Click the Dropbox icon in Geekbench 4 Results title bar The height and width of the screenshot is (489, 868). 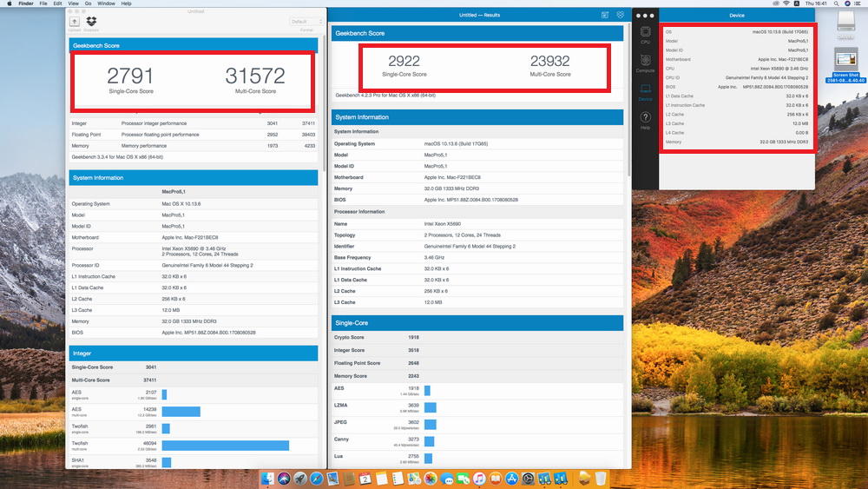(x=620, y=15)
